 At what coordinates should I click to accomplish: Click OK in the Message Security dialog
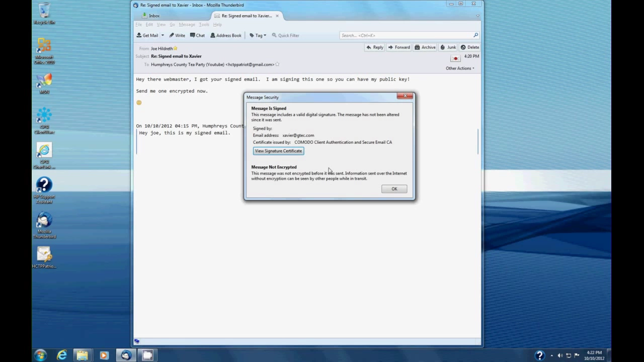(394, 189)
